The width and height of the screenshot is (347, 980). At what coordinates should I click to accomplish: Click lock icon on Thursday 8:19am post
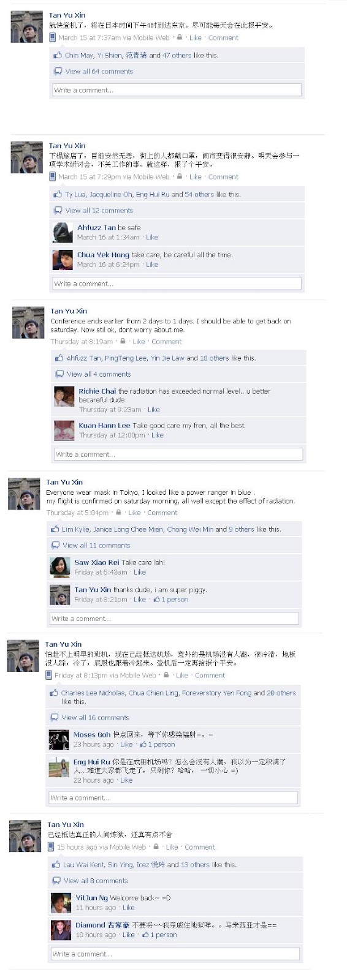123,341
